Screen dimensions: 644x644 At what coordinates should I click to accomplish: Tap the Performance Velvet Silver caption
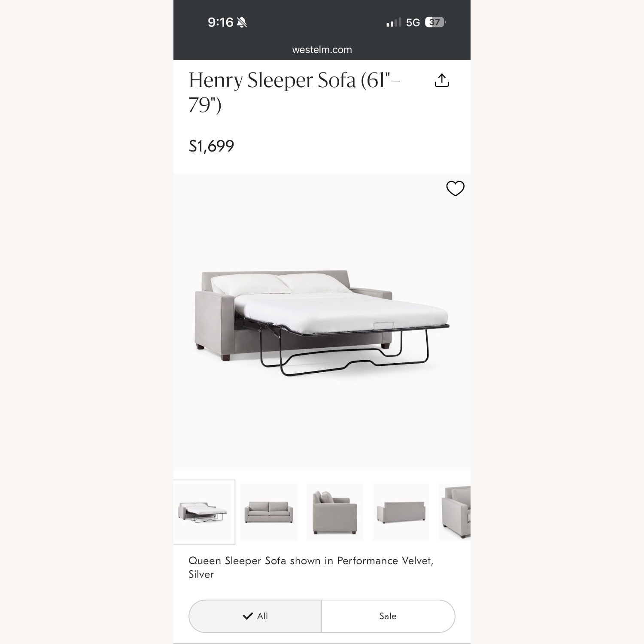[311, 567]
